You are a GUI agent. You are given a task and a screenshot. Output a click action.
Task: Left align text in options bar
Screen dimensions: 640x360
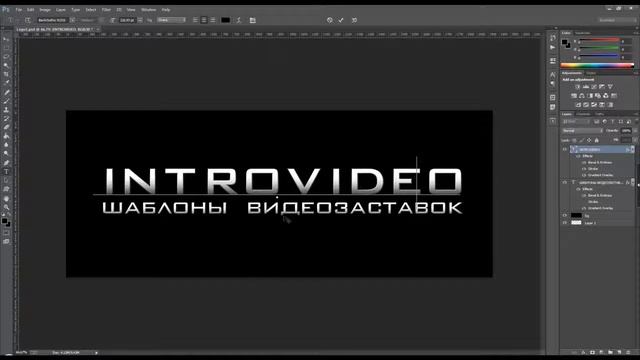[x=195, y=20]
